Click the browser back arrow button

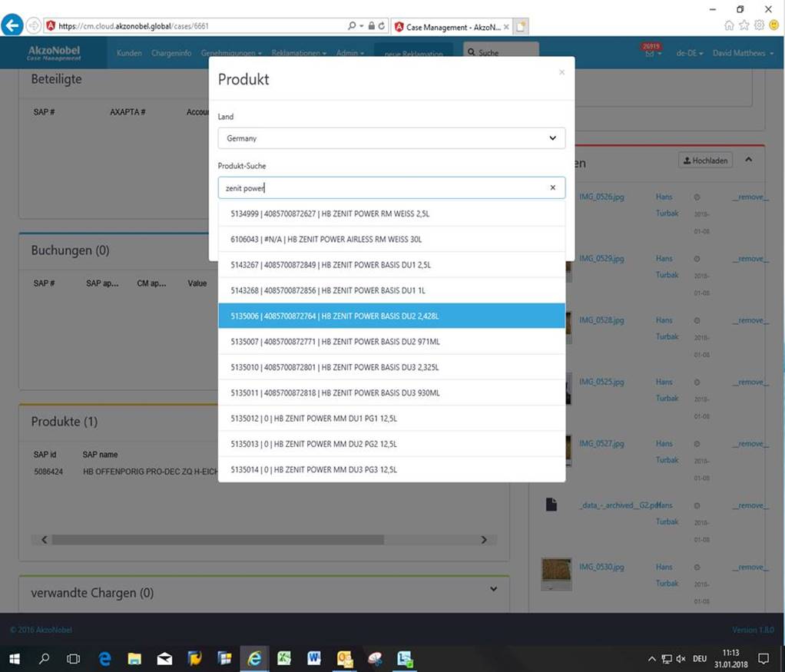(x=12, y=25)
